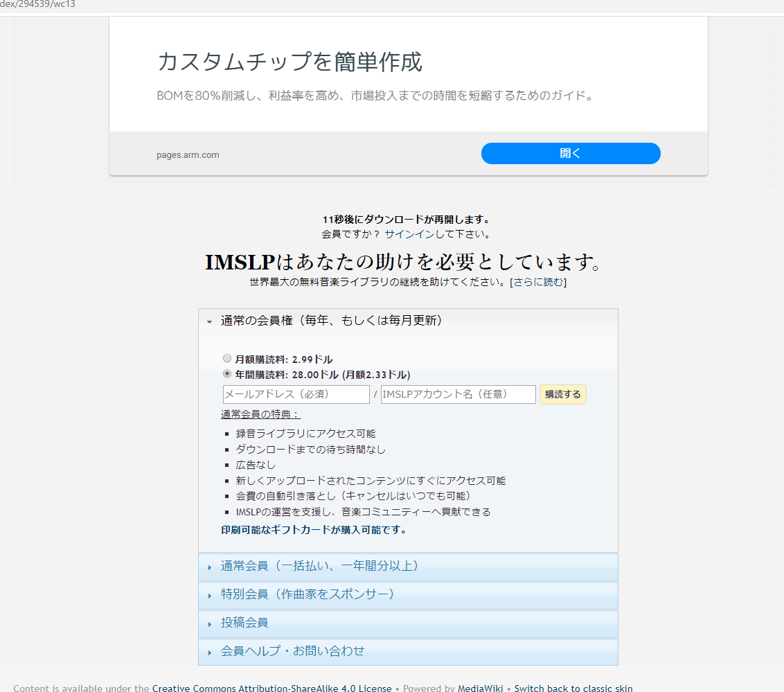
Task: Expand 通常会員（一括払い、一年間分以上）section
Action: pyautogui.click(x=320, y=566)
